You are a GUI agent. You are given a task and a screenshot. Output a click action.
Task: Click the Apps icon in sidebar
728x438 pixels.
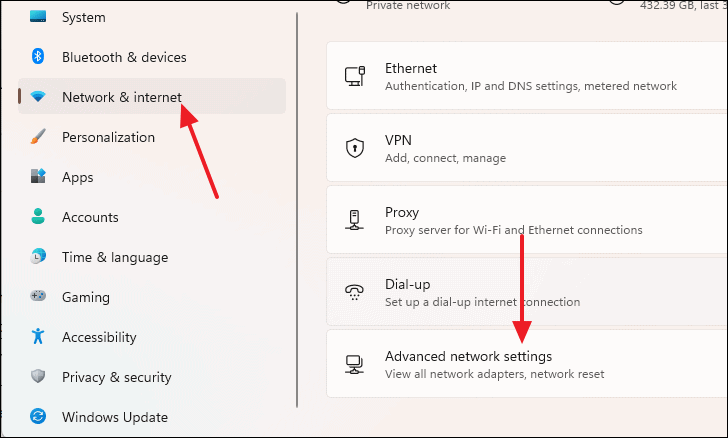tap(38, 177)
